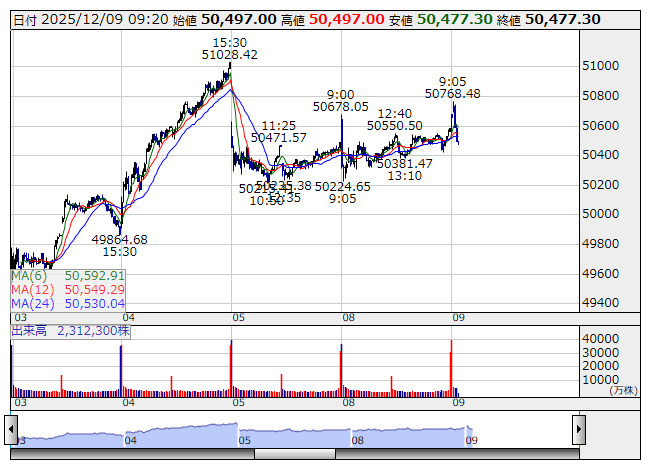The width and height of the screenshot is (653, 470).
Task: Click the 04 date label in the navigator overview
Action: coord(130,440)
